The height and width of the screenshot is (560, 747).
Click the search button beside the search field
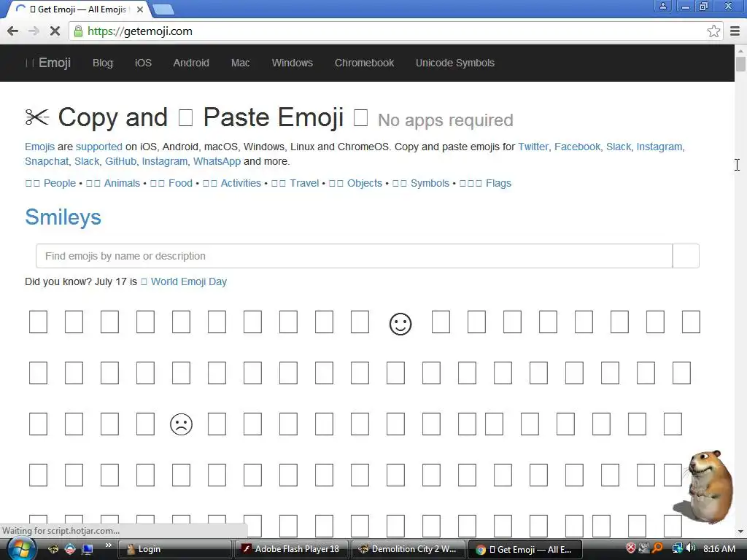(x=686, y=256)
